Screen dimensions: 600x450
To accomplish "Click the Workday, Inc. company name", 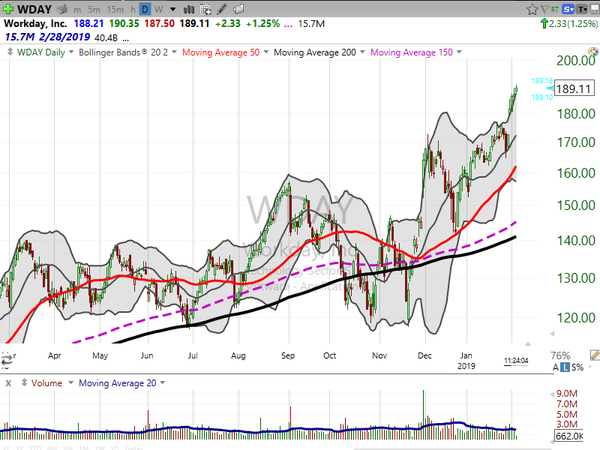I will [x=35, y=24].
